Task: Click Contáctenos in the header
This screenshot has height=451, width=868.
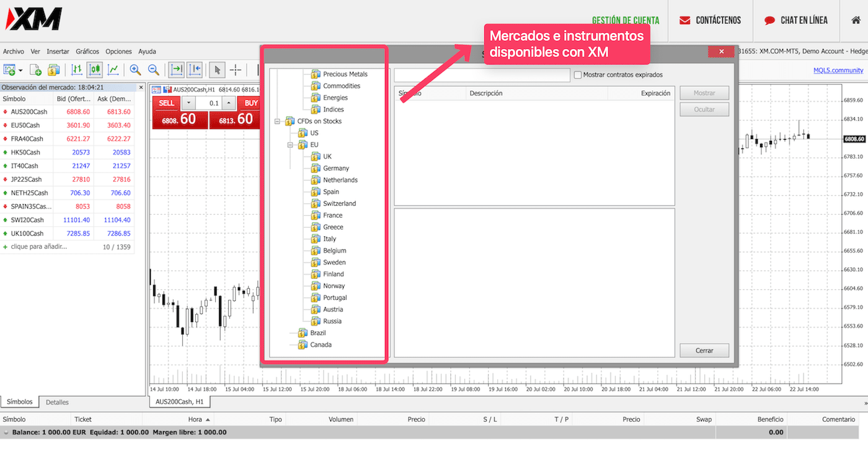Action: [x=710, y=20]
